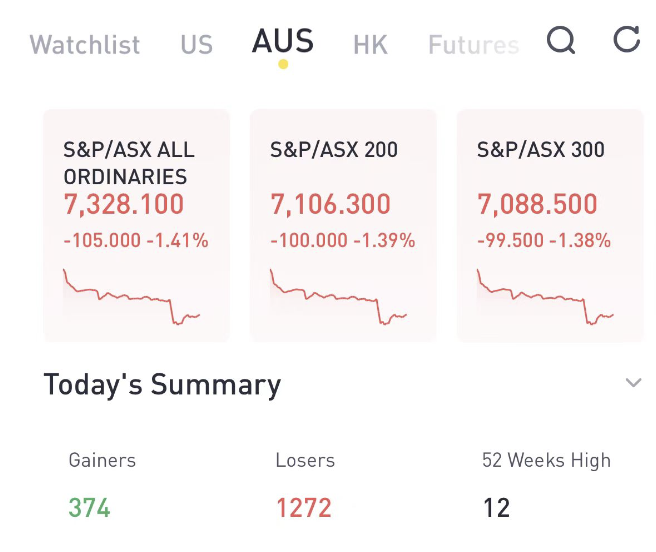656x552 pixels.
Task: View the S&P/ASX 200 sparkline chart
Action: pos(339,297)
